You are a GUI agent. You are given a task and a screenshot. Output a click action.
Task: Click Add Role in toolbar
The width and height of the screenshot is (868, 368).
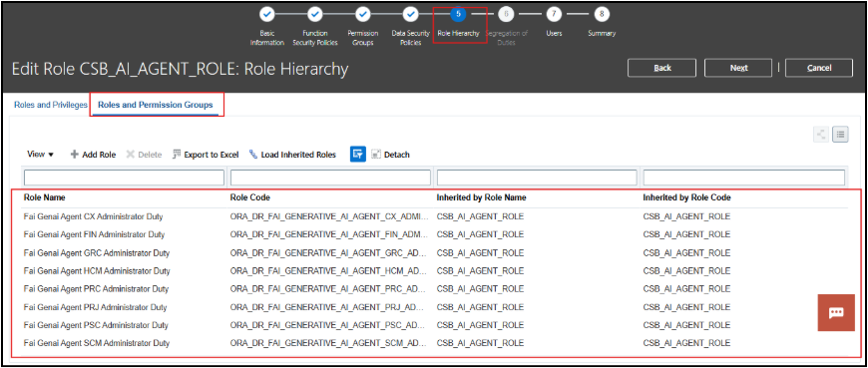(x=93, y=155)
